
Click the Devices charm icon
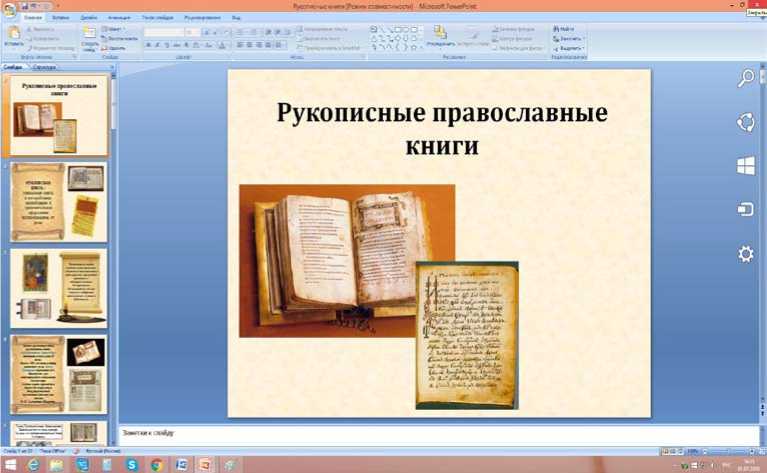coord(745,209)
